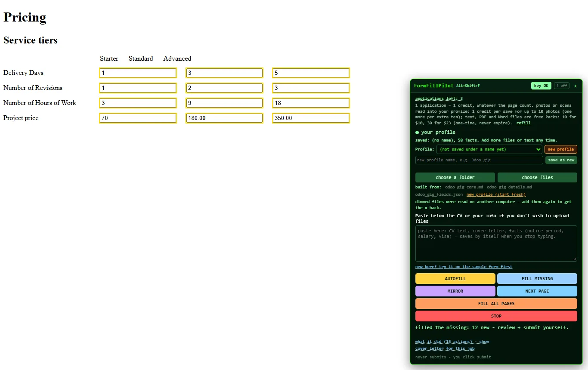The height and width of the screenshot is (370, 588).
Task: Close the FormFillPilot panel with x
Action: click(x=575, y=86)
